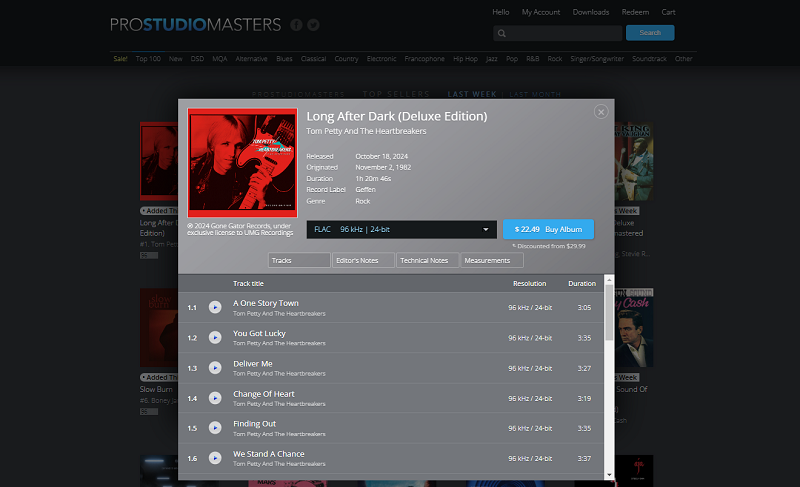The height and width of the screenshot is (487, 800).
Task: Click the search magnifier icon
Action: (502, 33)
